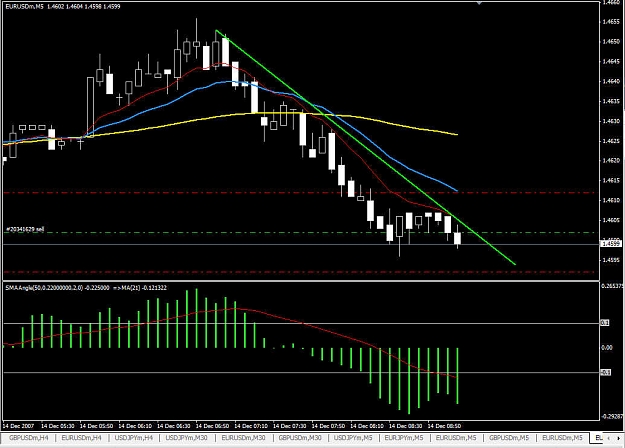Click the chart shift triangle marker at top

pyautogui.click(x=479, y=3)
